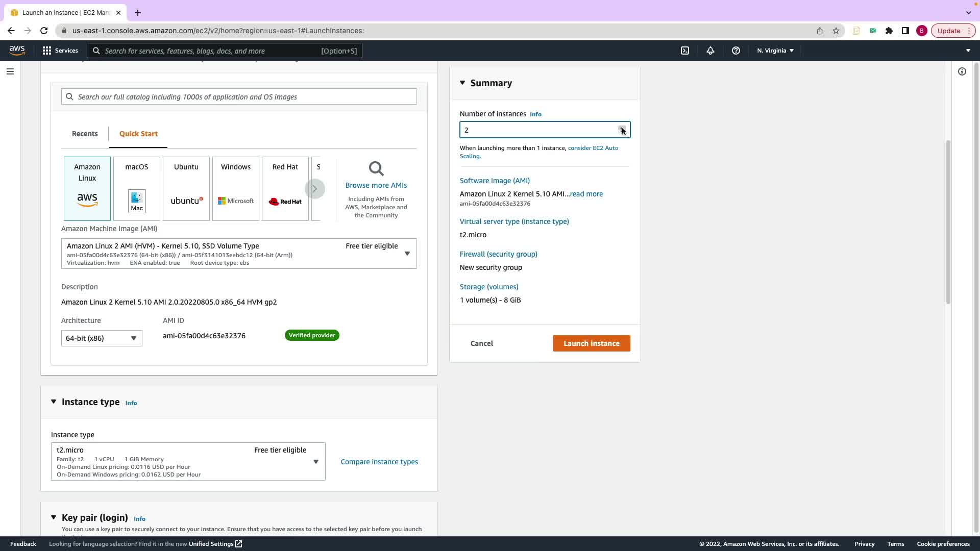Open the Architecture 64-bit (x86) dropdown

coord(102,338)
